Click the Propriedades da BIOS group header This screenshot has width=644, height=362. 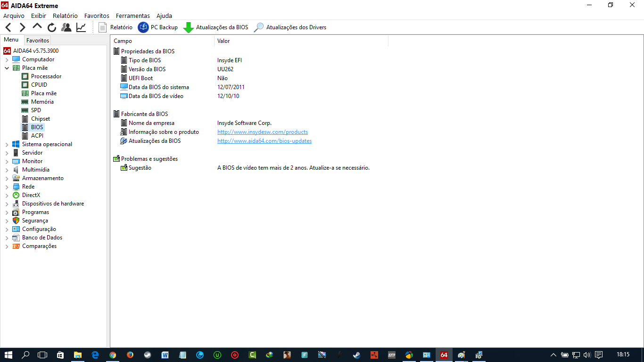click(x=148, y=51)
